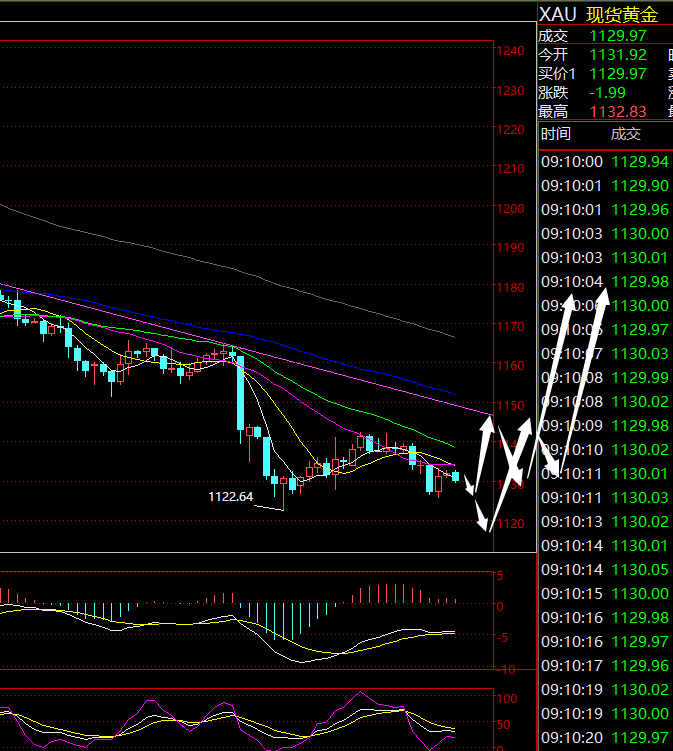The image size is (673, 751).
Task: Select tick 09:10:15 priced 1130.00
Action: click(605, 594)
